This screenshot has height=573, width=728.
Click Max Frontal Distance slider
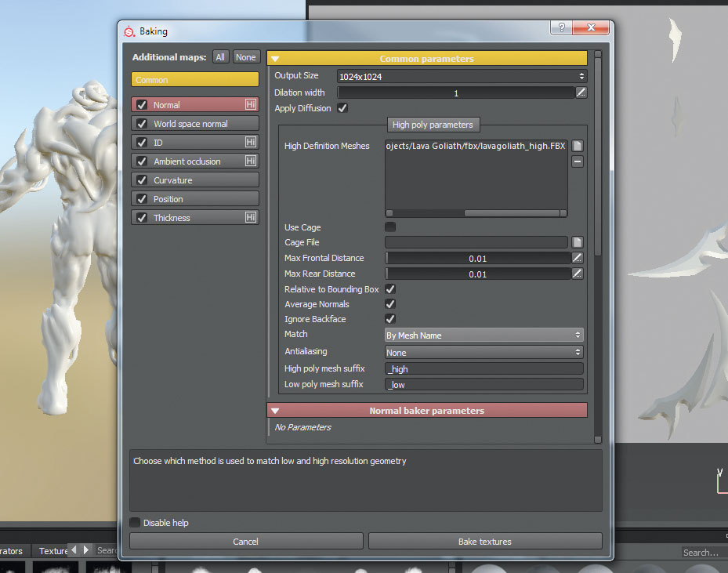478,258
